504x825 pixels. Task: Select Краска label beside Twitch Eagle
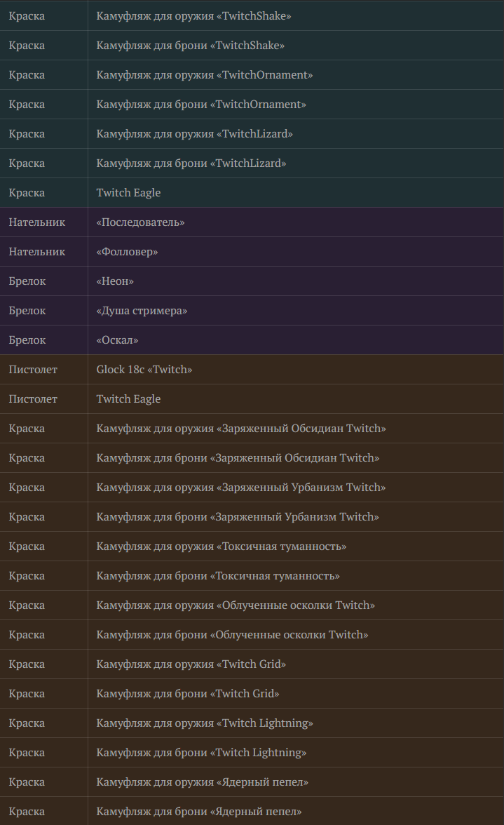pos(27,192)
